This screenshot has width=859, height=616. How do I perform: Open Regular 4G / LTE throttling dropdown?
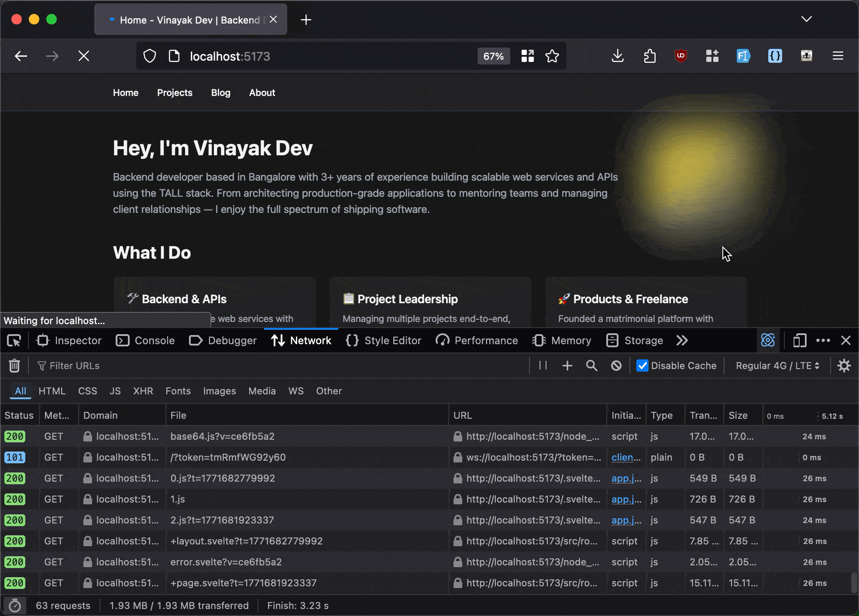[x=777, y=366]
